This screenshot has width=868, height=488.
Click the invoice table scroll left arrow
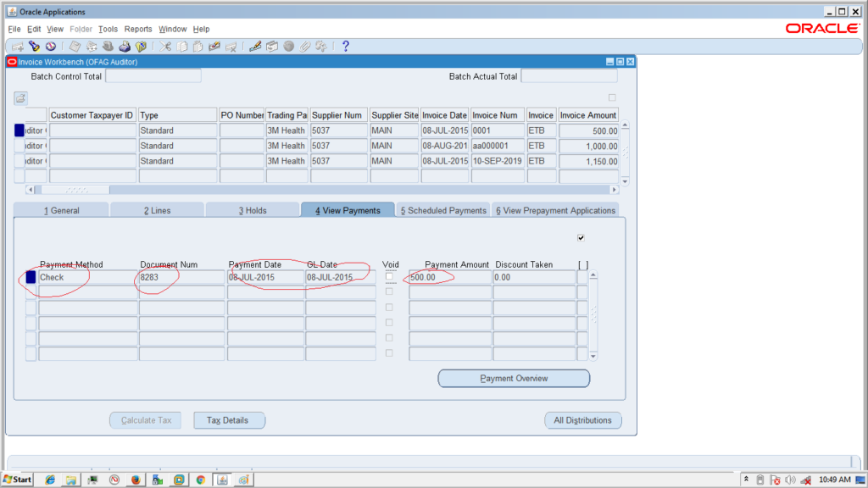(x=31, y=190)
